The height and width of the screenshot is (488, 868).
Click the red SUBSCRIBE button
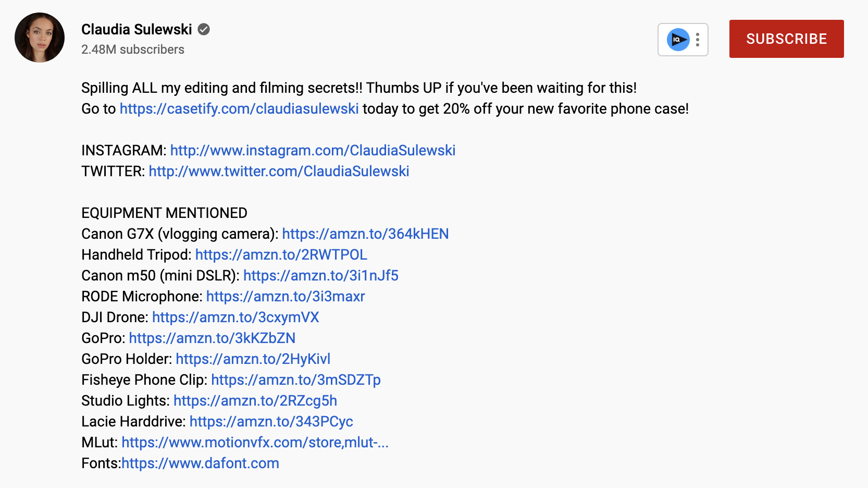(x=786, y=39)
